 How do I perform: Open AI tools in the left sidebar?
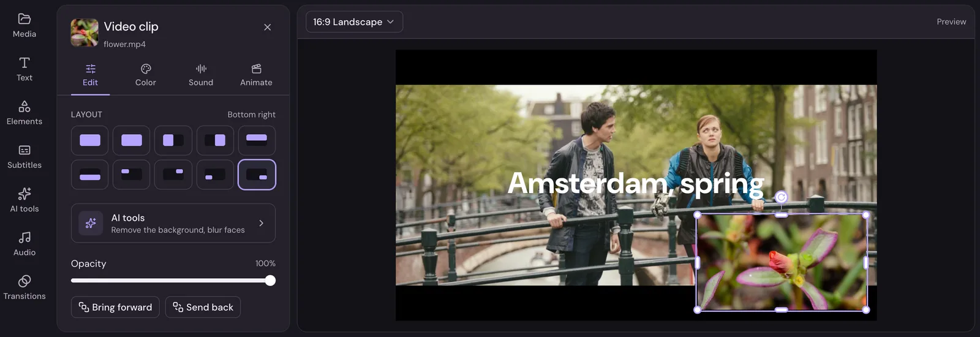[24, 200]
